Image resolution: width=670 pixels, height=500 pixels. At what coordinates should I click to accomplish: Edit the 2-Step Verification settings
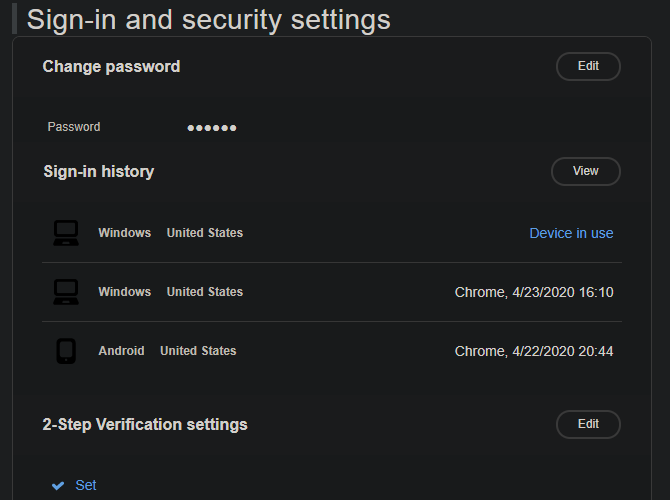point(588,424)
